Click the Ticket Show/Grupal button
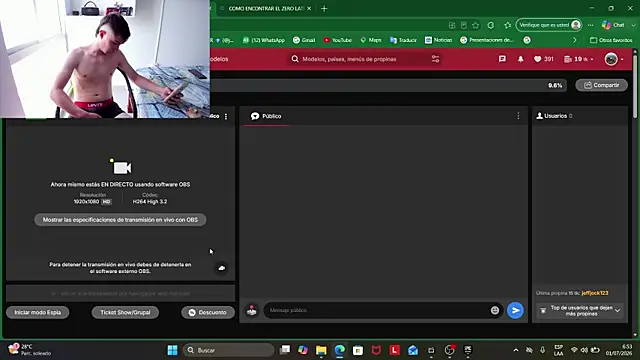 (x=125, y=312)
